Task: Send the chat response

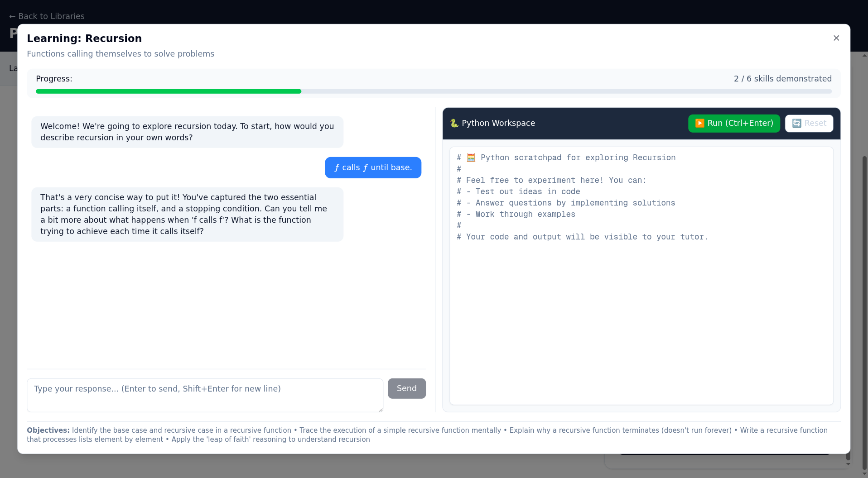Action: [x=406, y=388]
